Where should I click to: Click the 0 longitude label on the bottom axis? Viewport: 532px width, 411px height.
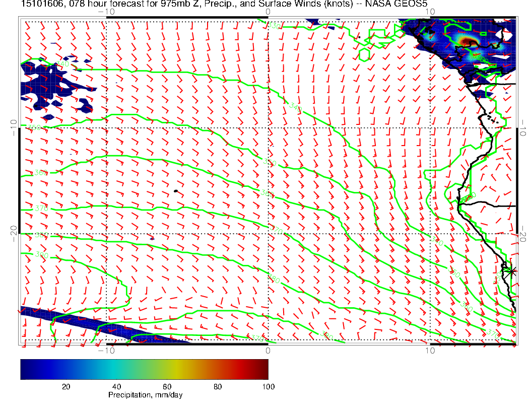[268, 350]
